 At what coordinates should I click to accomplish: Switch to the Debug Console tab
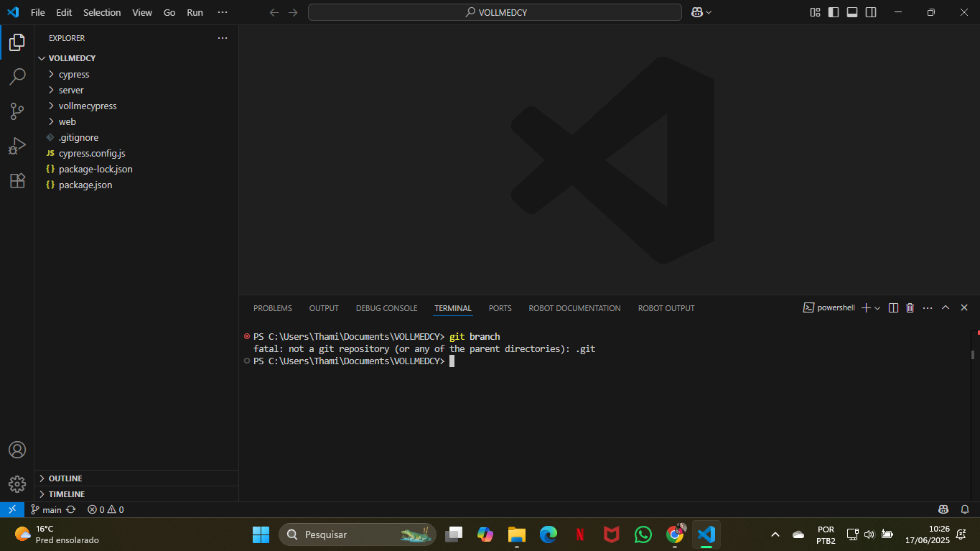pyautogui.click(x=386, y=308)
